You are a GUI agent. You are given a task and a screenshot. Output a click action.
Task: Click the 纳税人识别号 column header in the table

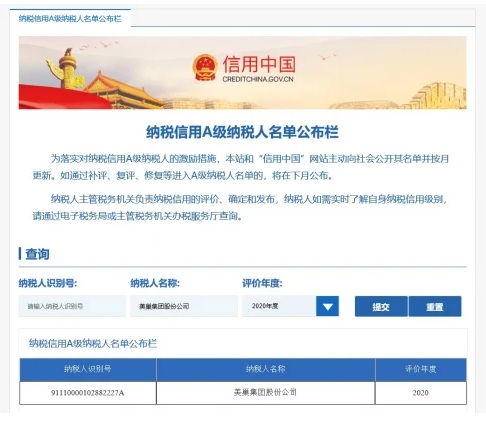click(x=88, y=369)
